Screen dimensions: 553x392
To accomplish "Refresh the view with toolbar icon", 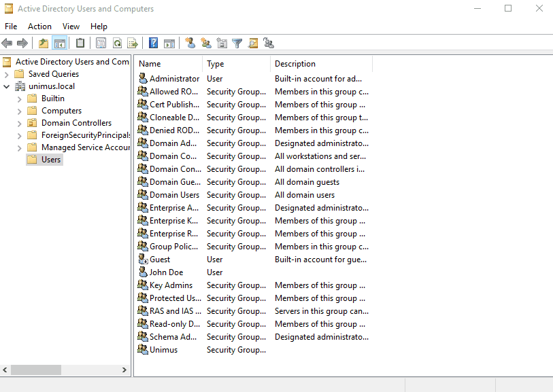I will (x=117, y=43).
